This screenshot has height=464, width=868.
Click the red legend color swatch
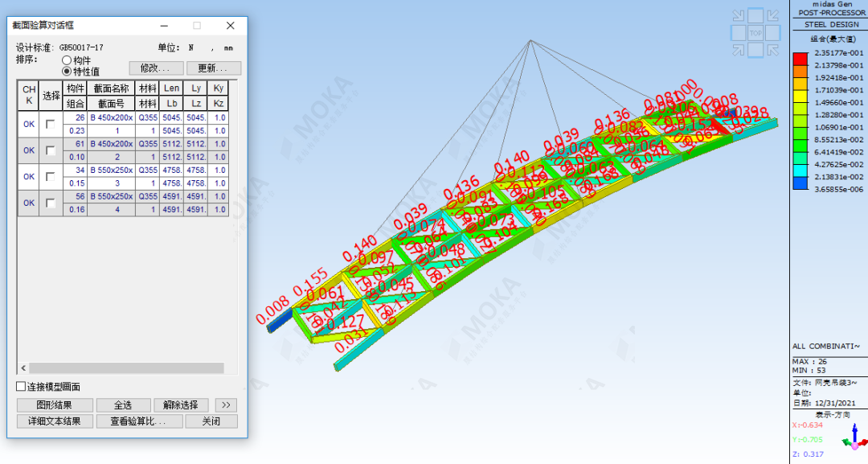(x=800, y=58)
